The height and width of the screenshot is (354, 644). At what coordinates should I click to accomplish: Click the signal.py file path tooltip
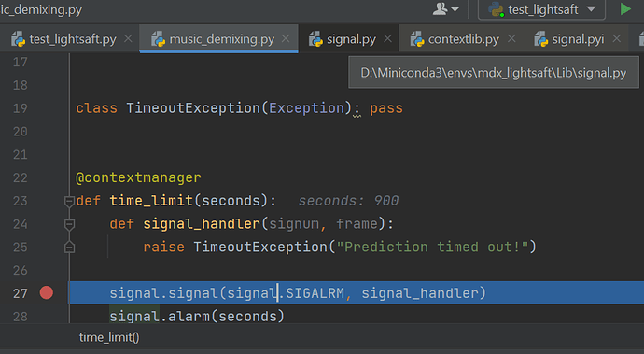click(494, 73)
